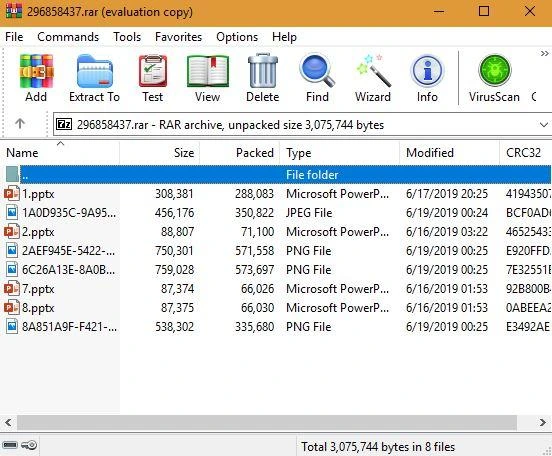This screenshot has width=552, height=456.
Task: Open the Commands menu
Action: pyautogui.click(x=68, y=37)
